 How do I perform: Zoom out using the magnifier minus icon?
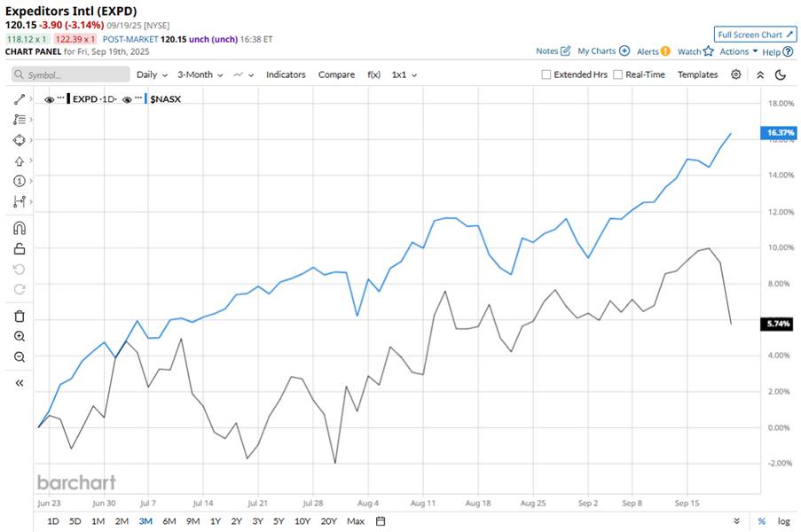[x=20, y=356]
